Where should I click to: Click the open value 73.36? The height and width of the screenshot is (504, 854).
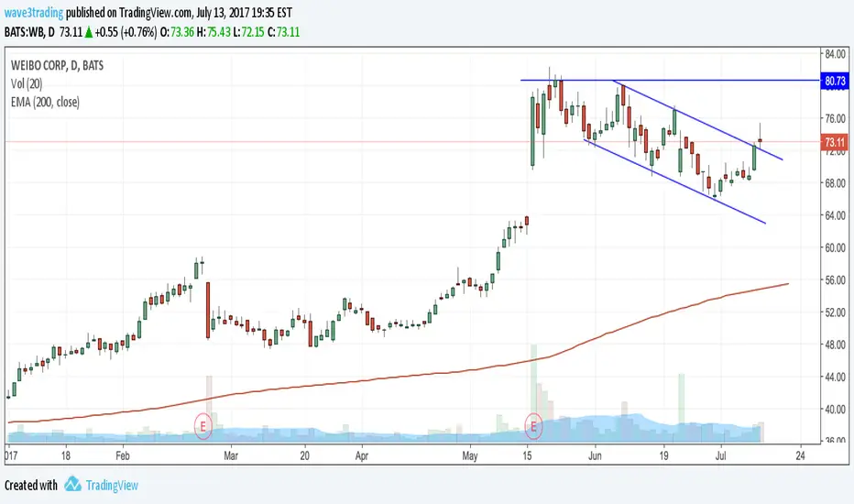[182, 31]
